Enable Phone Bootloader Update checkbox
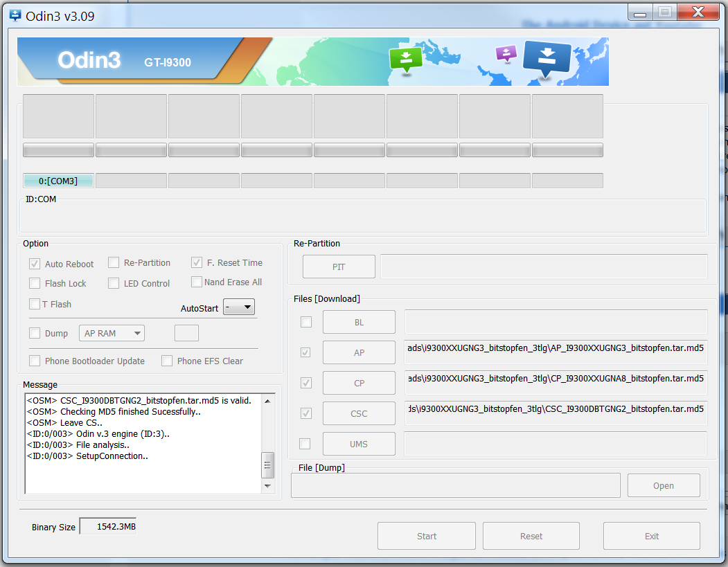 (35, 361)
